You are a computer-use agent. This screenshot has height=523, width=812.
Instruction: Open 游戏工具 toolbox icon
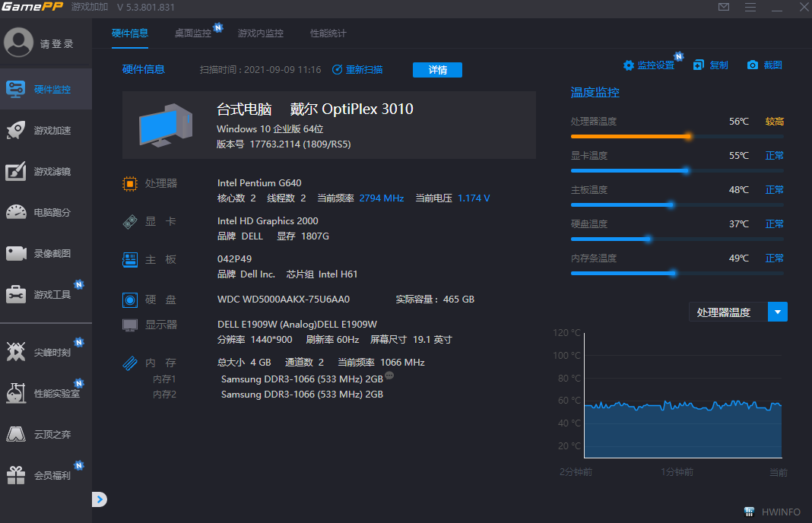point(16,294)
